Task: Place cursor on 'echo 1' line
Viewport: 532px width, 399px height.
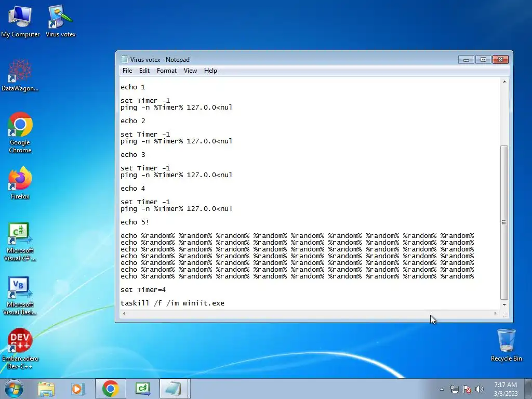Action: pyautogui.click(x=132, y=87)
